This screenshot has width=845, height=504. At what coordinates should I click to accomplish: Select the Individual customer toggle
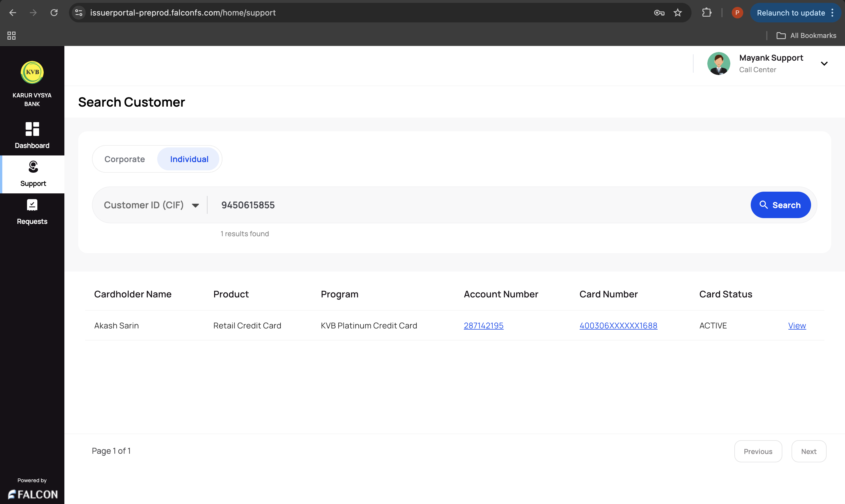[x=189, y=159]
